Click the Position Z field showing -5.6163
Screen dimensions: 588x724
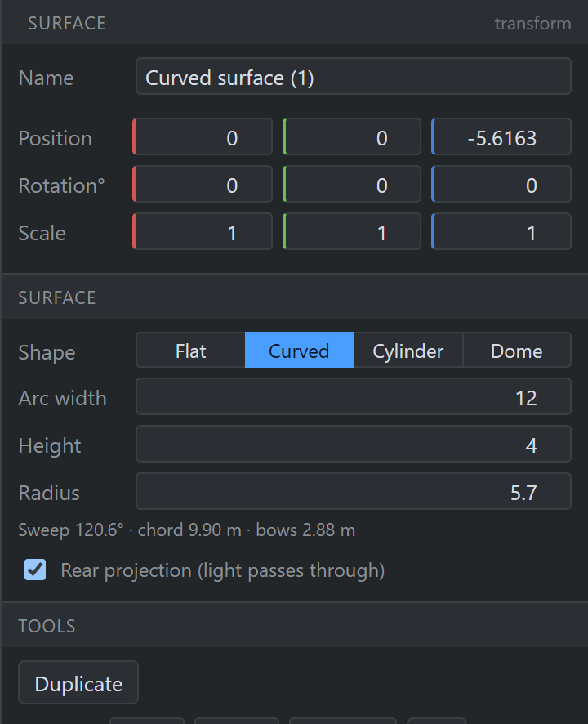501,137
